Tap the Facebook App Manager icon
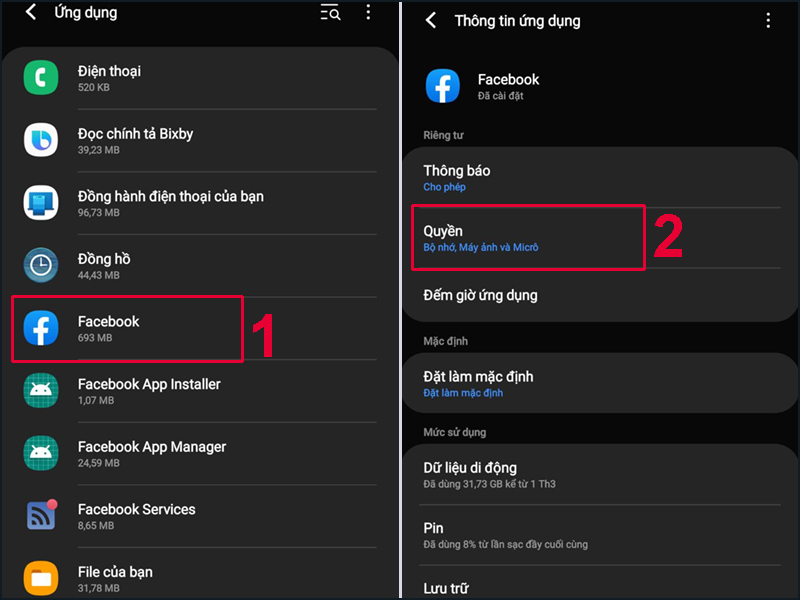Screen dimensions: 800x600 (x=41, y=453)
